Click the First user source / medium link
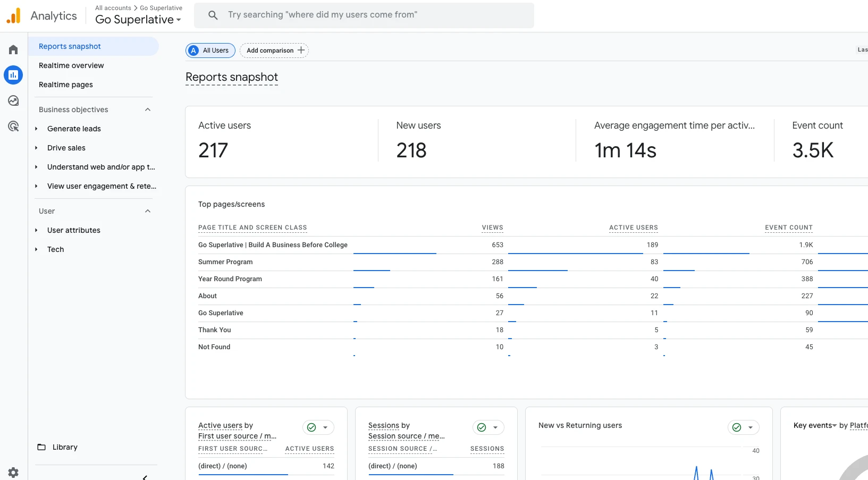 coord(237,436)
